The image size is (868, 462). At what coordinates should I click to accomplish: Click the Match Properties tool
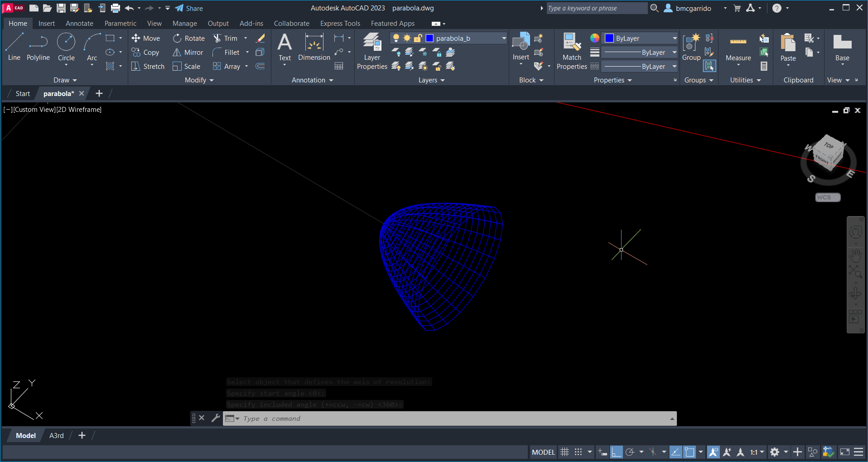pos(572,51)
